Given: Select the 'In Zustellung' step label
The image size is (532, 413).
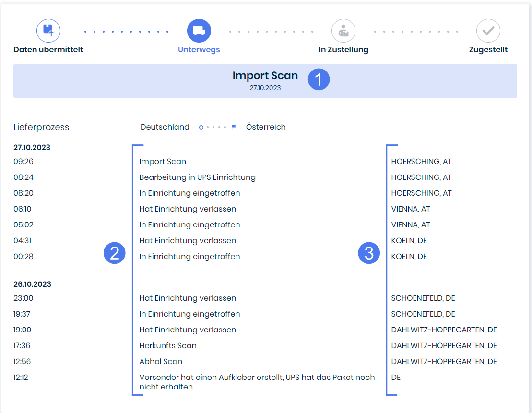Looking at the screenshot, I should click(343, 50).
